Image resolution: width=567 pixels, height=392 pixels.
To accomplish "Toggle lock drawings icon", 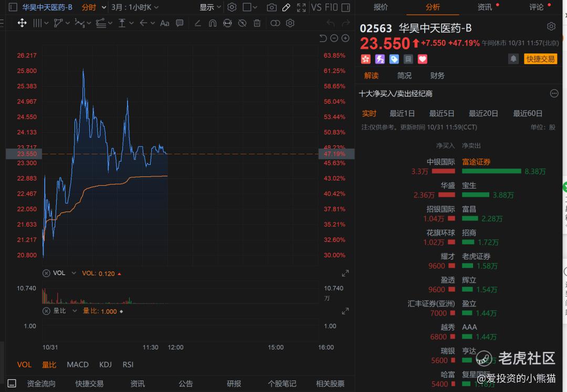I will (227, 23).
